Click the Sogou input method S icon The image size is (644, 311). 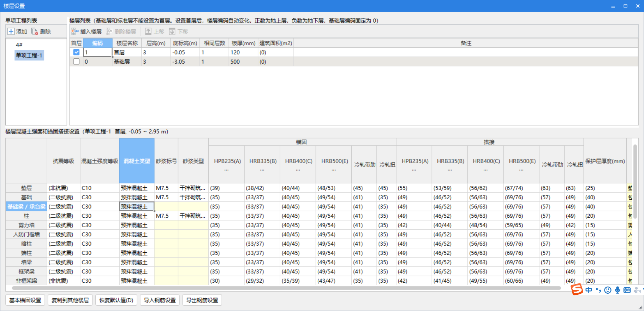pos(577,289)
